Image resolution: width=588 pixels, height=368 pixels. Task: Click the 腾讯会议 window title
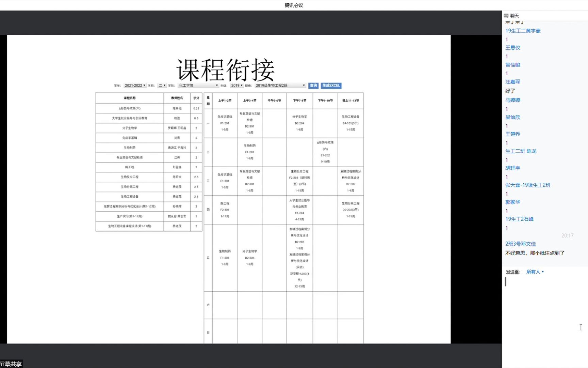coord(294,5)
